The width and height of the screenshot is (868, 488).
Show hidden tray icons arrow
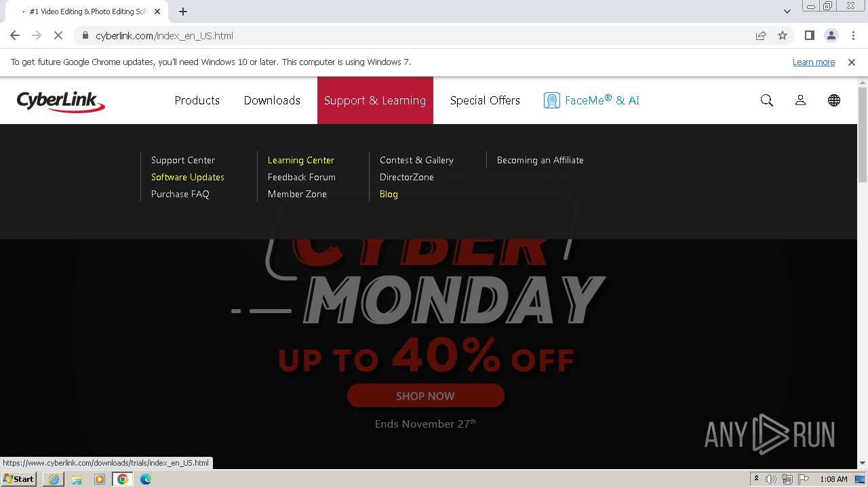coord(756,479)
